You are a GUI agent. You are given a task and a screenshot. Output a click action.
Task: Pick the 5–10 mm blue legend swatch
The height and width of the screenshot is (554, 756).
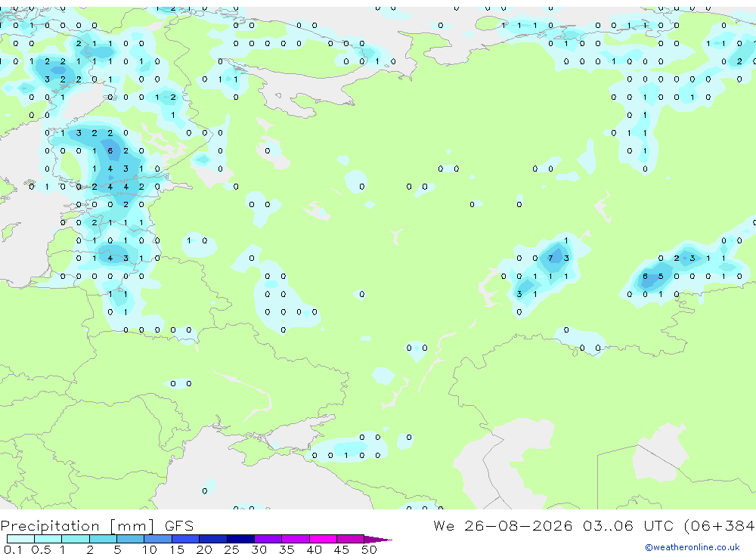click(x=131, y=539)
